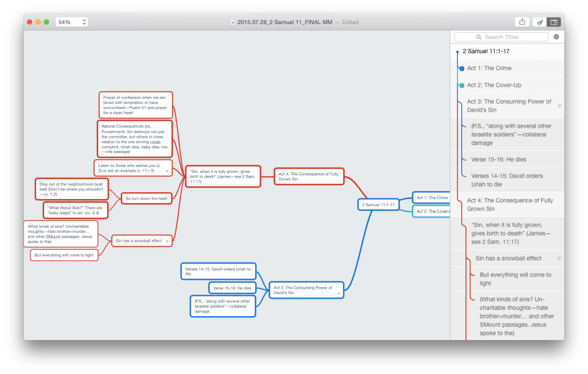This screenshot has width=588, height=374.
Task: Click the document proxy icon beside the window title
Action: [x=232, y=22]
